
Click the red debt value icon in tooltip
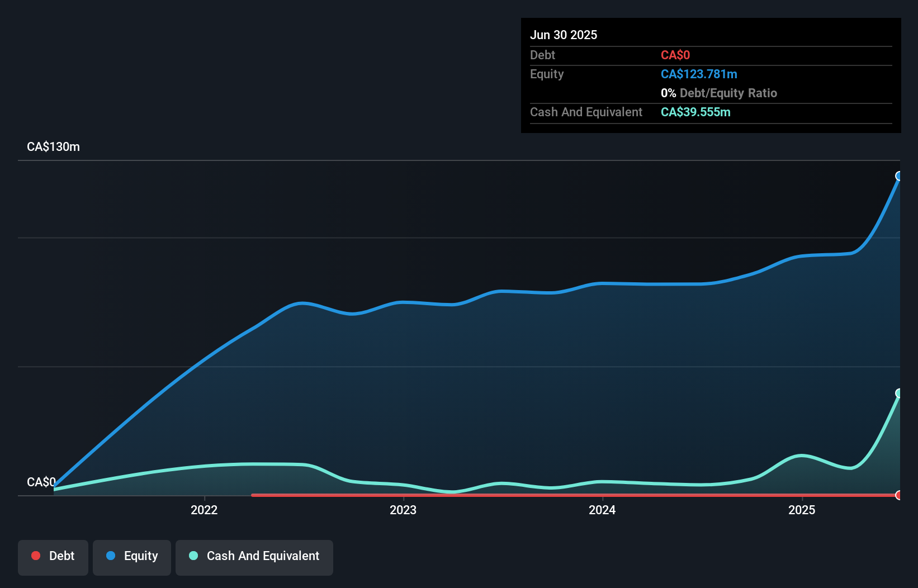(x=675, y=55)
